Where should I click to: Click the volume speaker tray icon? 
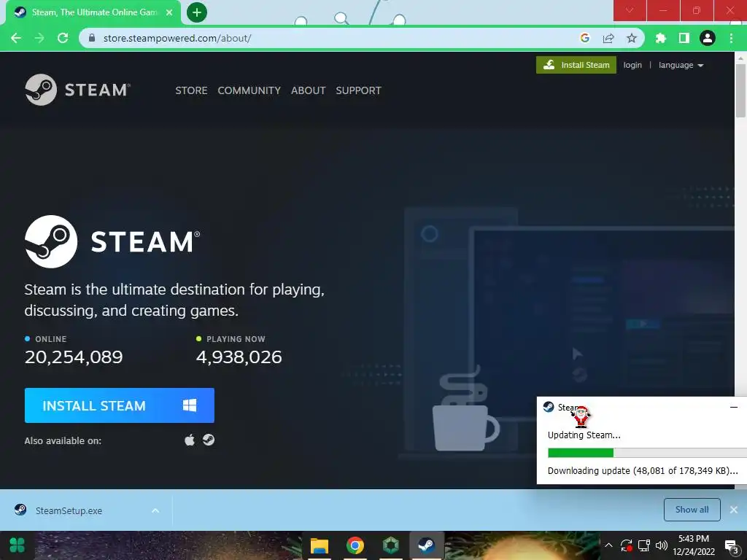click(661, 545)
